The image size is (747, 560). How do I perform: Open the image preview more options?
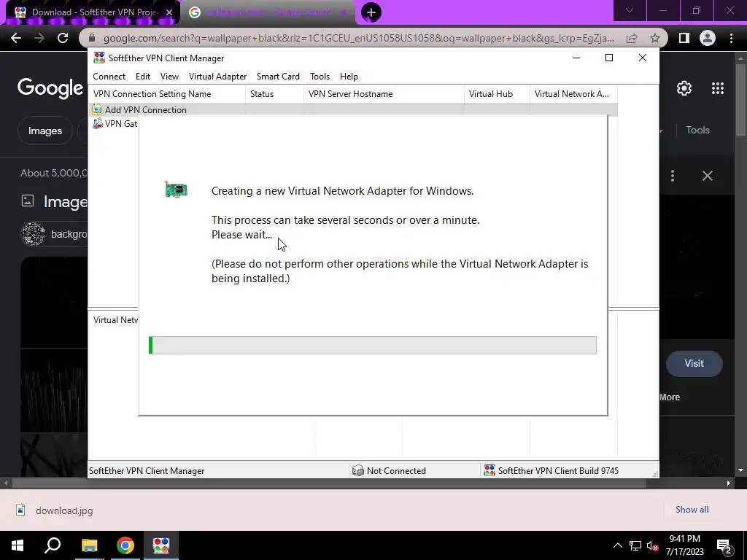[x=672, y=176]
